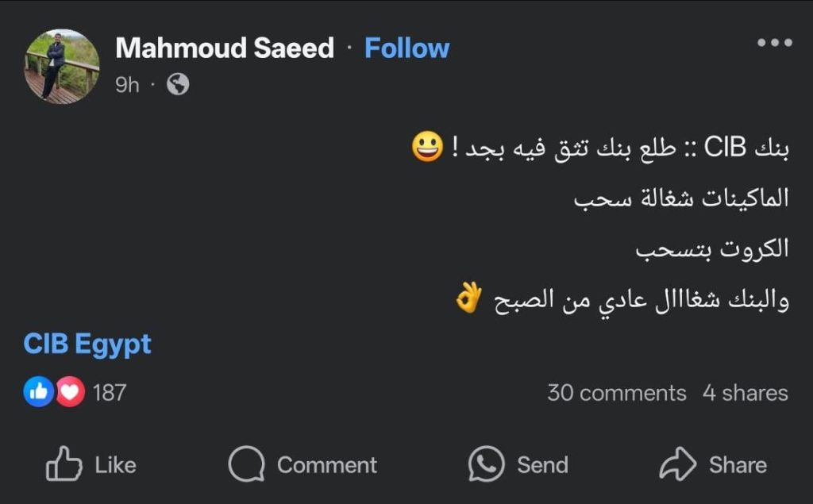Click the grinning face emoji in post
The image size is (813, 504).
[x=427, y=148]
